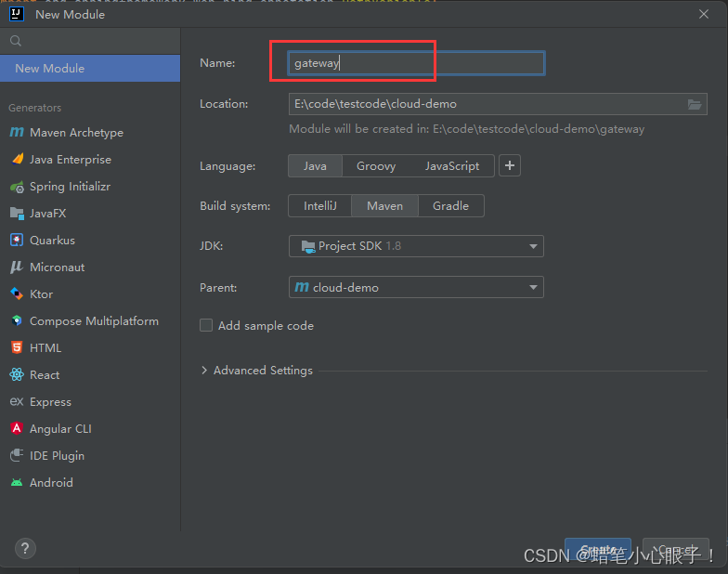Select Angular CLI generator entry
Image resolution: width=728 pixels, height=574 pixels.
pyautogui.click(x=90, y=428)
